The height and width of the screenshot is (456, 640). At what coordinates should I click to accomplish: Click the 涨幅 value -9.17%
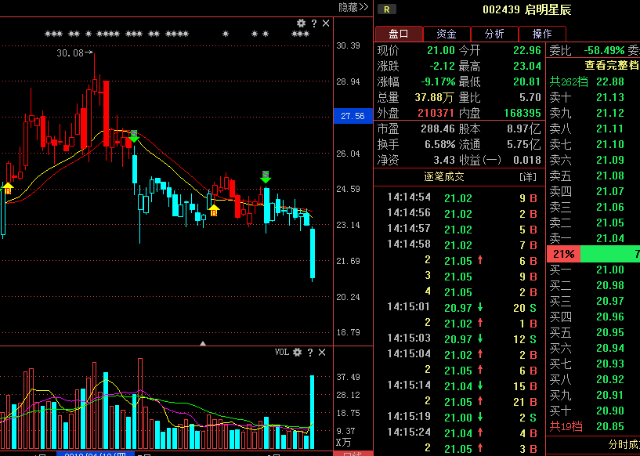(x=439, y=82)
